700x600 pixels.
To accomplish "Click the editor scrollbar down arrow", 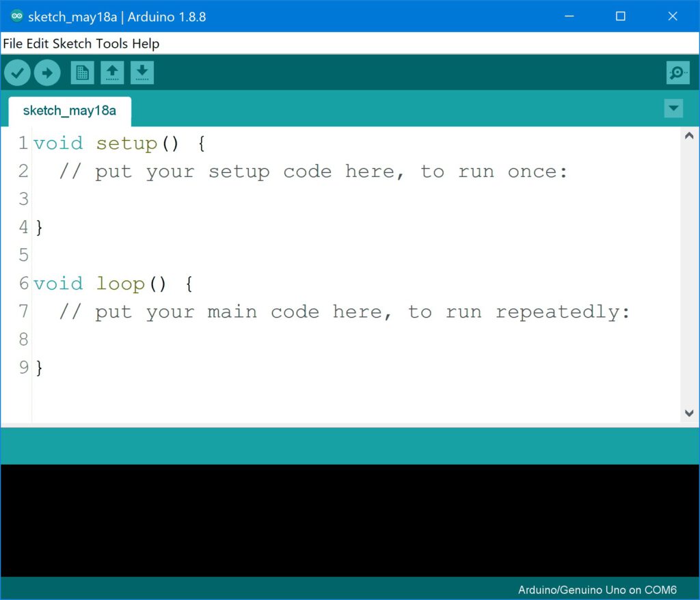I will point(689,413).
